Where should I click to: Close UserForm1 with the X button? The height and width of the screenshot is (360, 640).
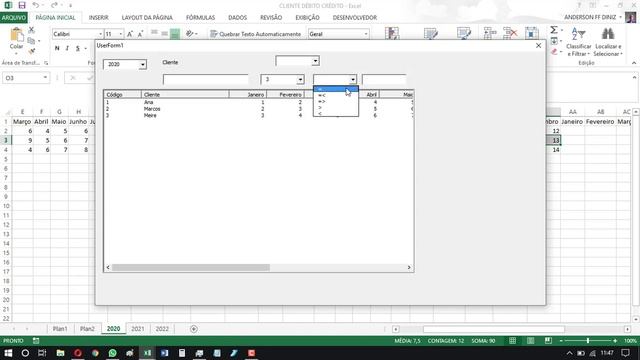pos(538,46)
